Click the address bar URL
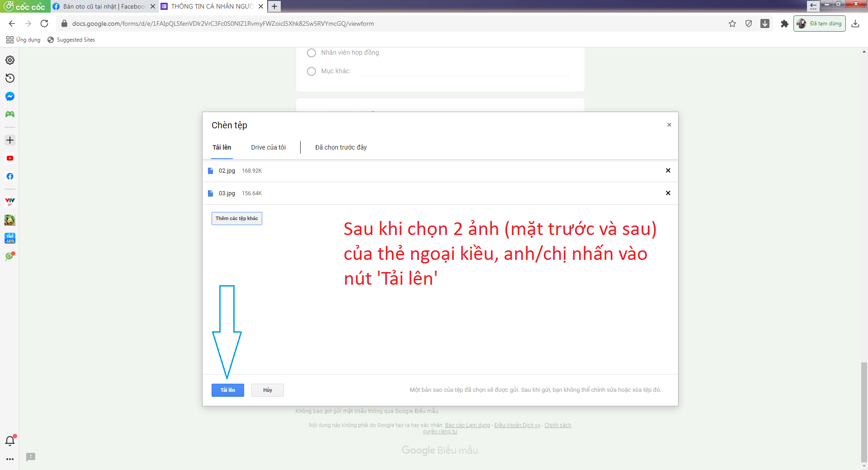This screenshot has height=470, width=868. [x=223, y=23]
